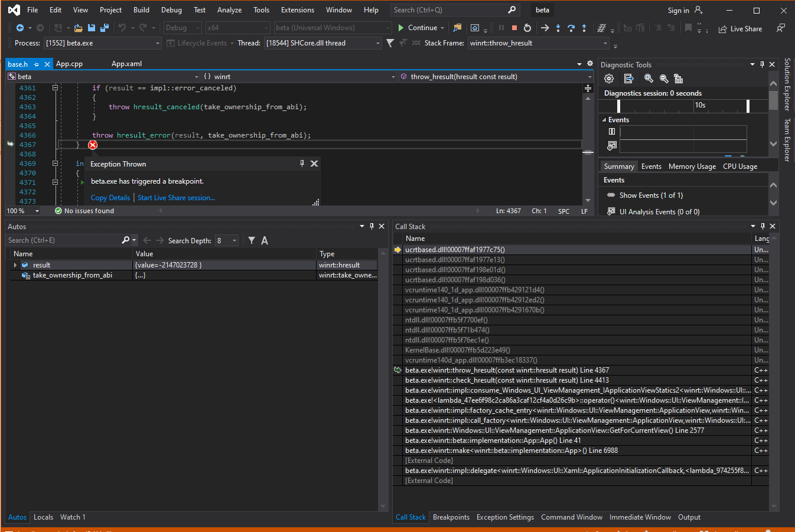Set Search Depth stepper to a new value
The height and width of the screenshot is (532, 795).
point(234,240)
